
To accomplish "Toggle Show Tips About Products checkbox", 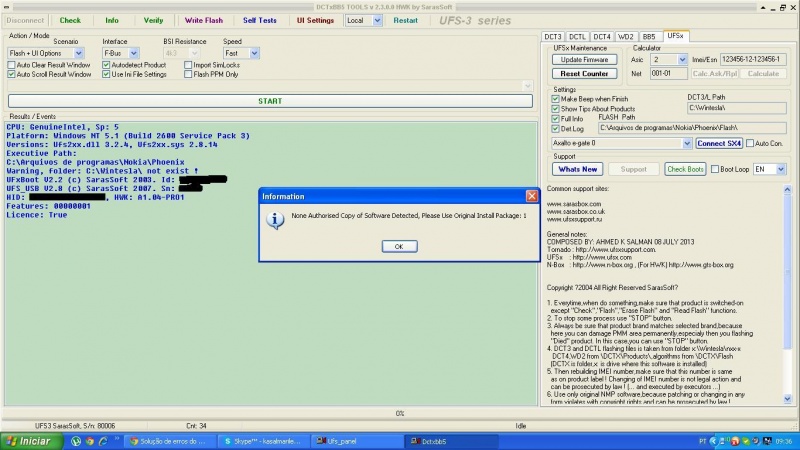I will pos(555,109).
